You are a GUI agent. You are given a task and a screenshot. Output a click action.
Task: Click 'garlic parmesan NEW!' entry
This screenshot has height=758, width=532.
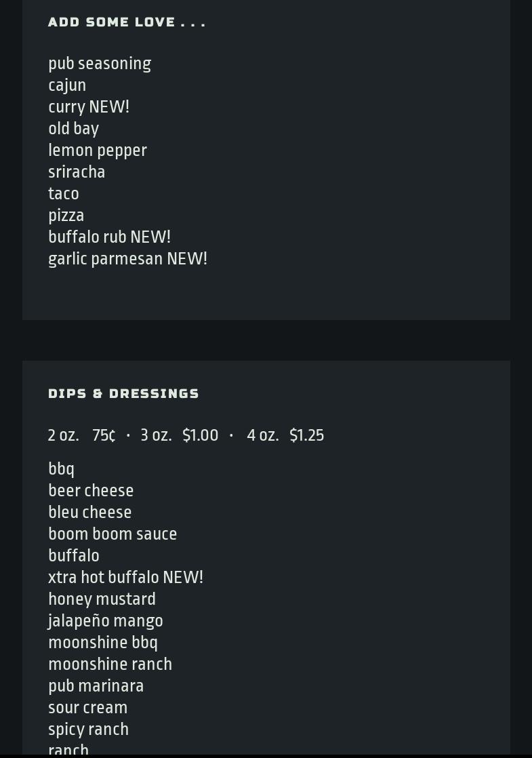(127, 258)
